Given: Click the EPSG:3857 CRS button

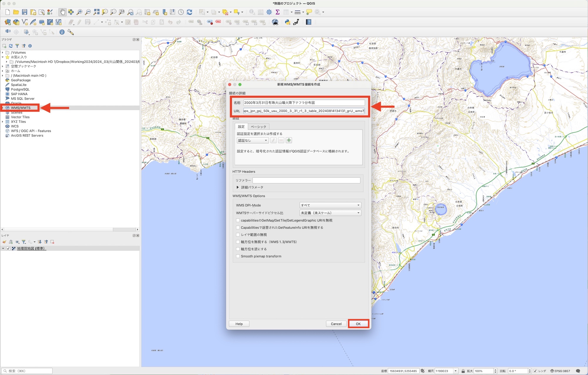Looking at the screenshot, I should [x=560, y=371].
